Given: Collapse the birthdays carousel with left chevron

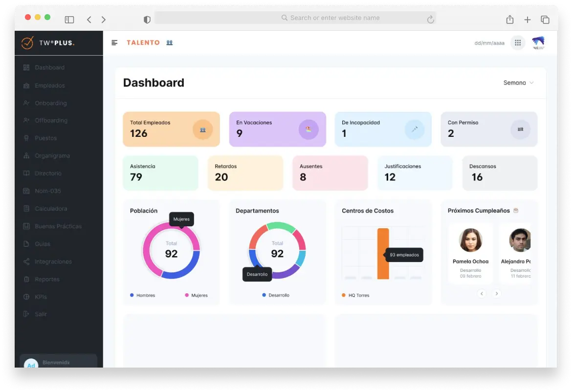Looking at the screenshot, I should pos(482,293).
